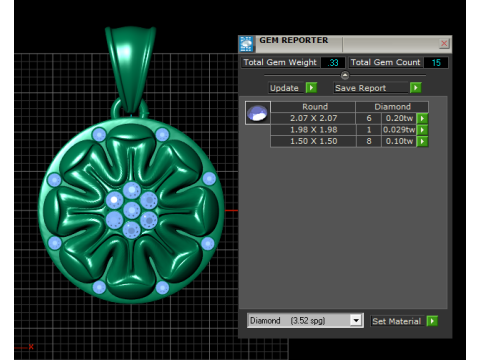Collapse panel using the round arrow handle
Screen dimensions: 480x360
(345, 75)
